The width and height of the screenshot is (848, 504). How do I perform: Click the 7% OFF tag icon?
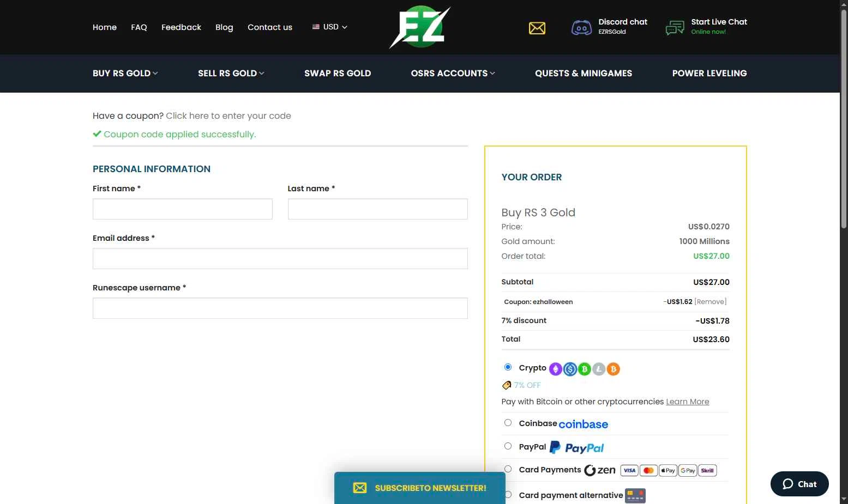[507, 385]
